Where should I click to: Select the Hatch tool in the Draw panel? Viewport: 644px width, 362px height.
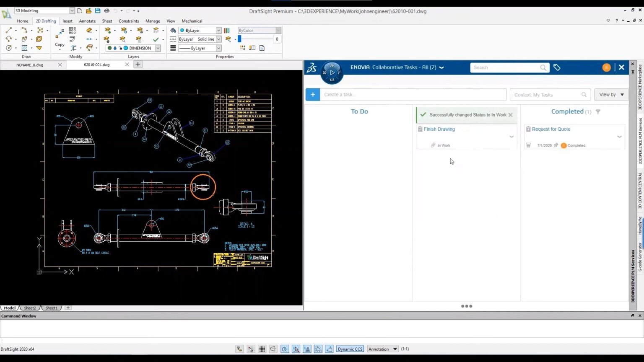click(25, 47)
